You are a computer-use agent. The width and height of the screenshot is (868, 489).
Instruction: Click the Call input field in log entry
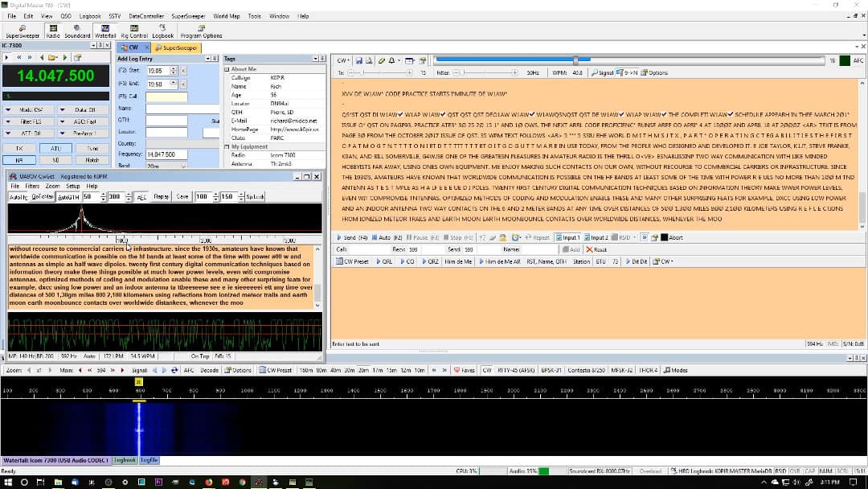click(166, 97)
